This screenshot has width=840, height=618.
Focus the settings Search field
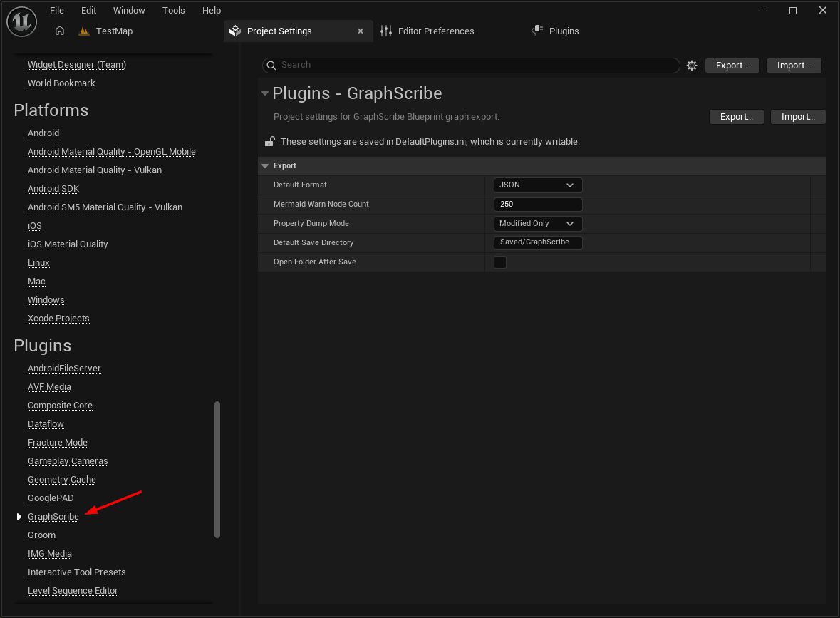[x=471, y=66]
